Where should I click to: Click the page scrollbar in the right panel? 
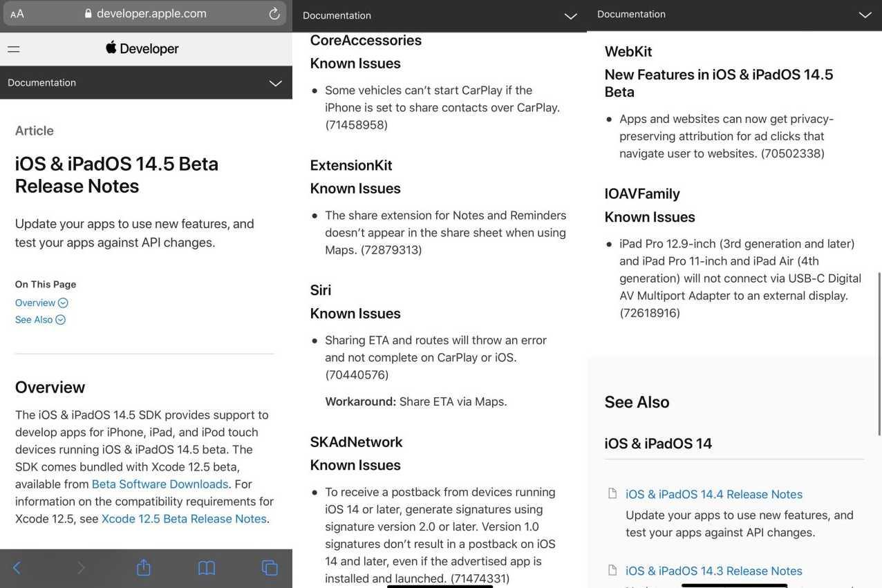pos(879,352)
